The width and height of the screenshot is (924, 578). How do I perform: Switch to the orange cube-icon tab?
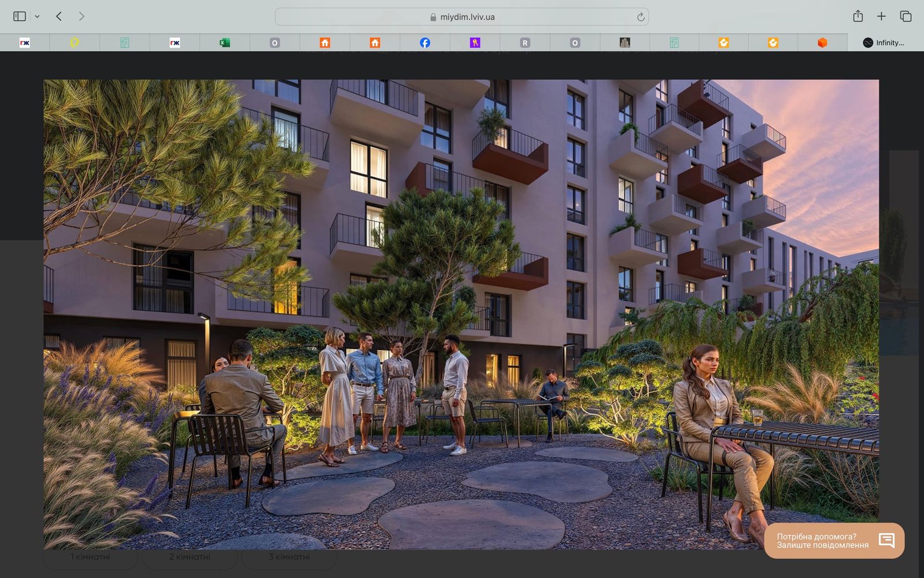click(x=822, y=43)
